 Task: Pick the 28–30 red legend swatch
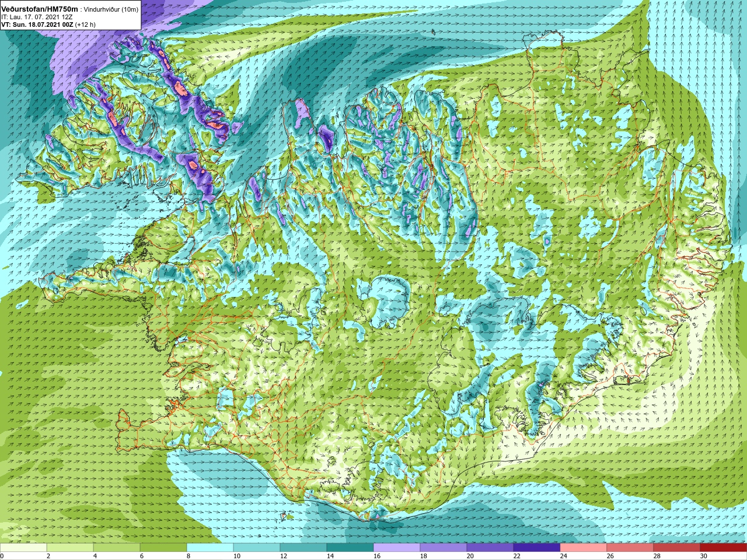point(677,547)
